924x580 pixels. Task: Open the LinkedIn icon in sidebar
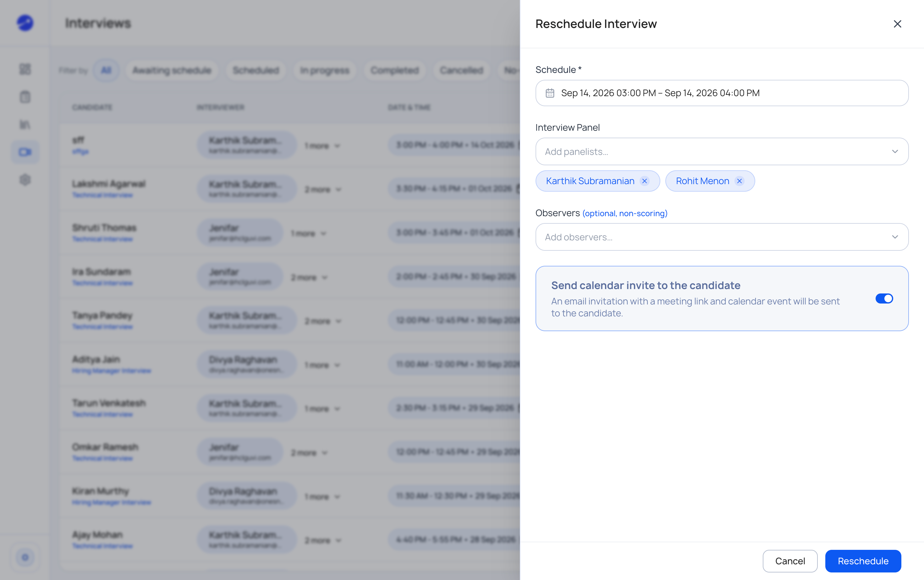pos(25,124)
